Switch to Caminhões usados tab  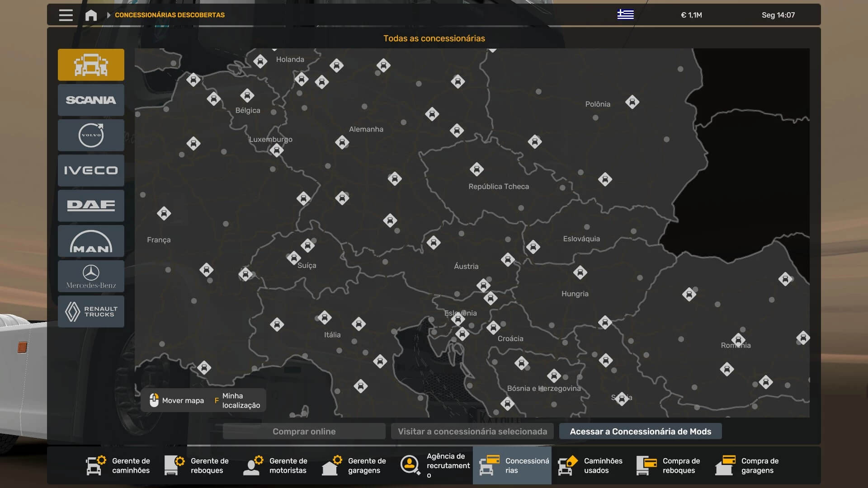pos(590,465)
